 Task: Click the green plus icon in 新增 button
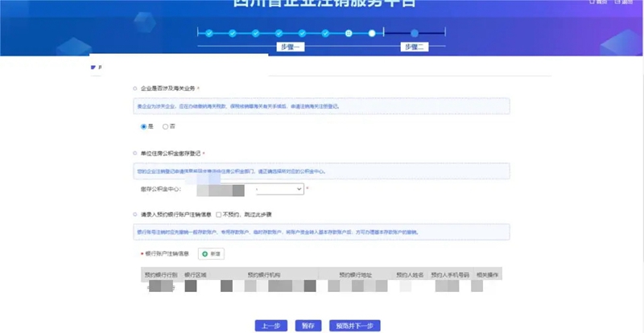click(205, 254)
